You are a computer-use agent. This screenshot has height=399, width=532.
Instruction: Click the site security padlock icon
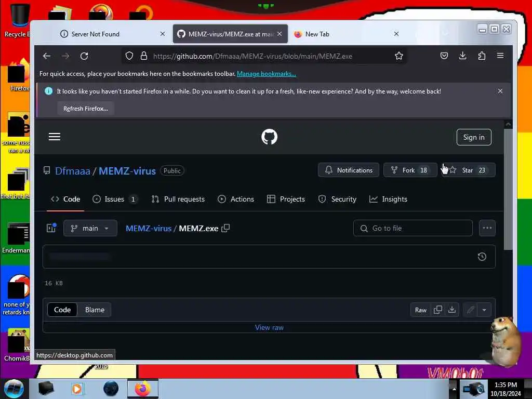click(x=144, y=56)
